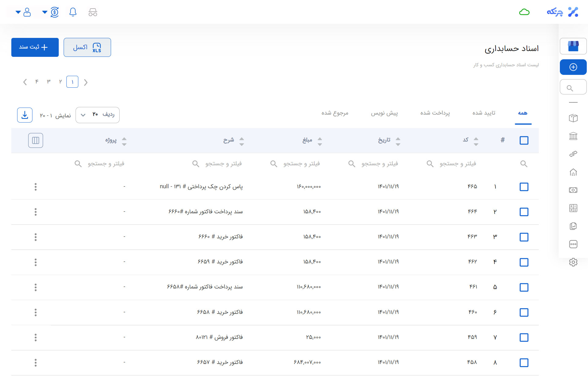Go to pagination page ۴

(37, 82)
